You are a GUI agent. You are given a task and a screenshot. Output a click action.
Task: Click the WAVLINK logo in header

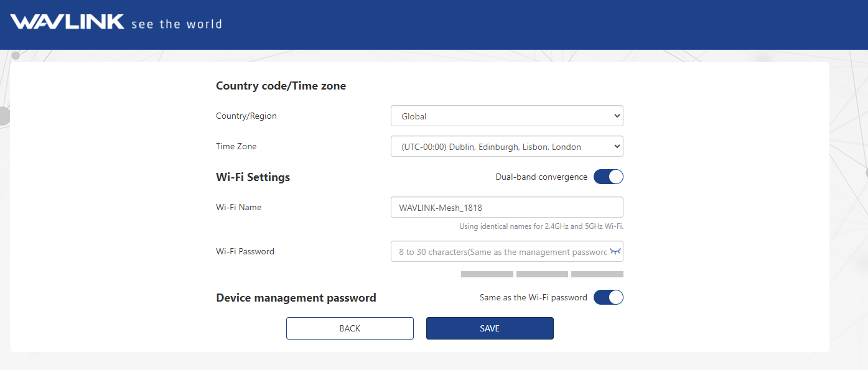click(67, 22)
